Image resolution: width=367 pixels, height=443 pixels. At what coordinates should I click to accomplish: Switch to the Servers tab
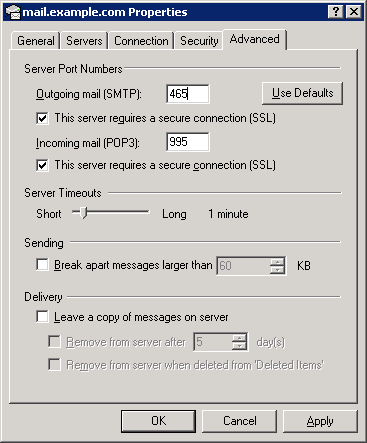pos(84,41)
